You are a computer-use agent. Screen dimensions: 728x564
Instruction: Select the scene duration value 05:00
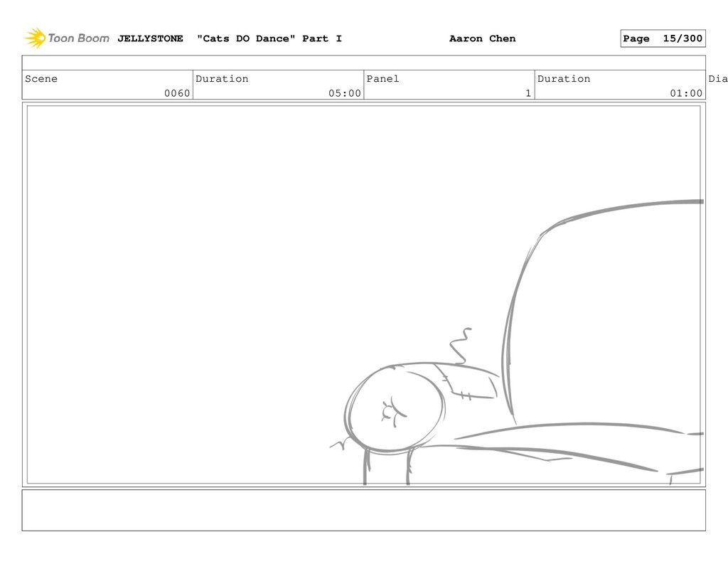point(345,93)
